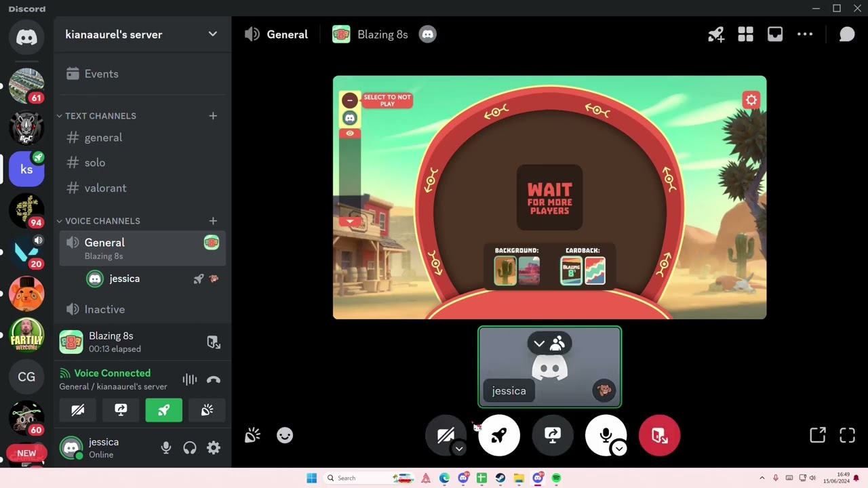The image size is (868, 488).
Task: Click green activity rocket in sidebar
Action: 164,410
